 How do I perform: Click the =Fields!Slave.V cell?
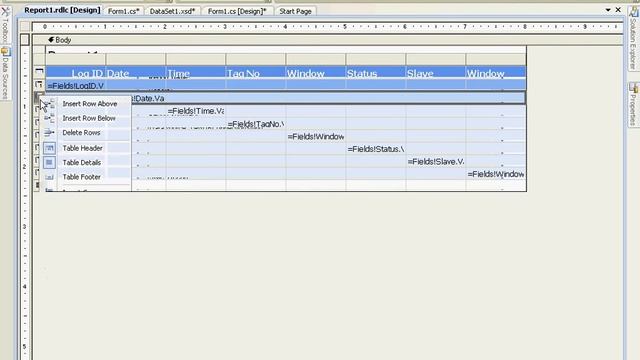pyautogui.click(x=436, y=162)
